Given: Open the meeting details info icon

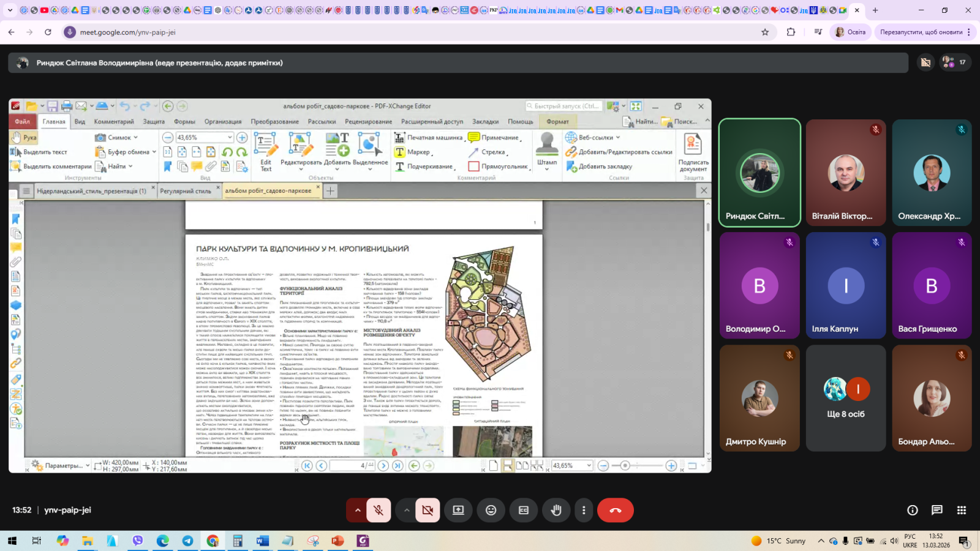Looking at the screenshot, I should [x=912, y=510].
